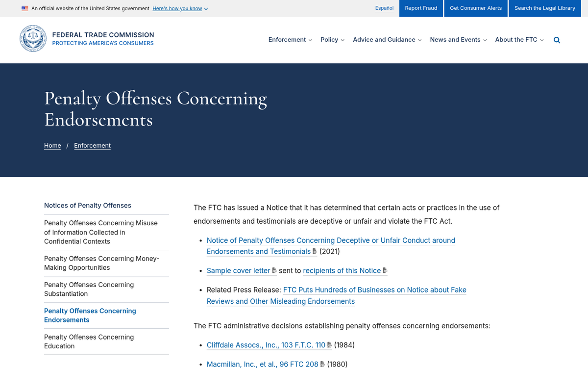This screenshot has height=368, width=588.
Task: Click the PDF icon after Endorsements and Testimonials
Action: click(x=315, y=251)
